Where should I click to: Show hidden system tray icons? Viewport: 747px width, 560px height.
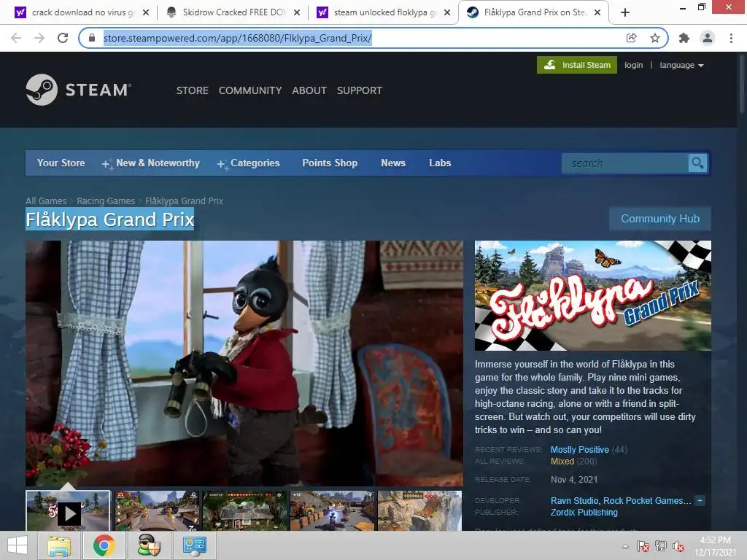click(x=625, y=546)
